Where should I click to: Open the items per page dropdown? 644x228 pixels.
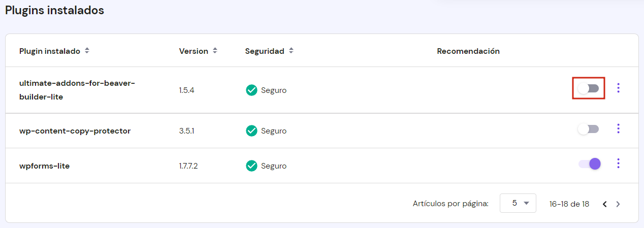coord(518,203)
